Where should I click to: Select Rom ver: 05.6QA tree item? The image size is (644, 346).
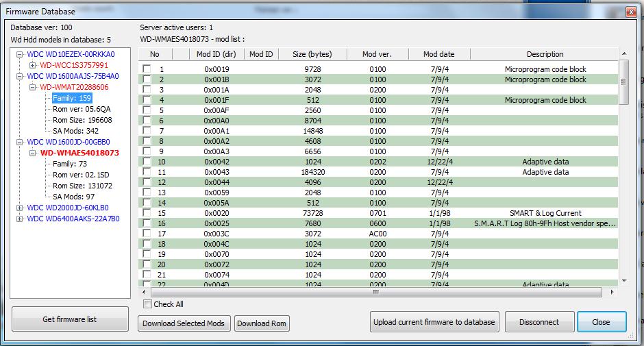82,109
